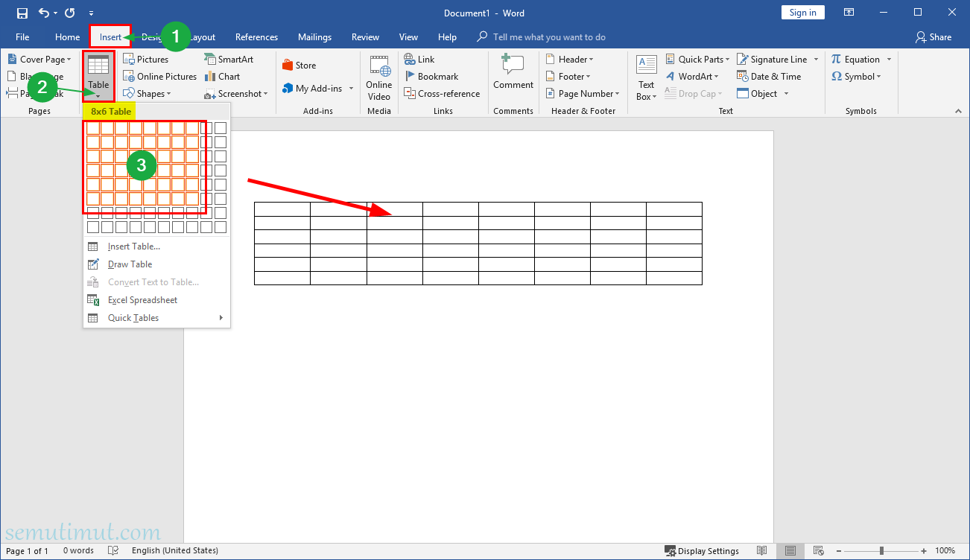Open Ribbon Display Options in the title bar
Viewport: 970px width, 560px height.
pos(849,13)
